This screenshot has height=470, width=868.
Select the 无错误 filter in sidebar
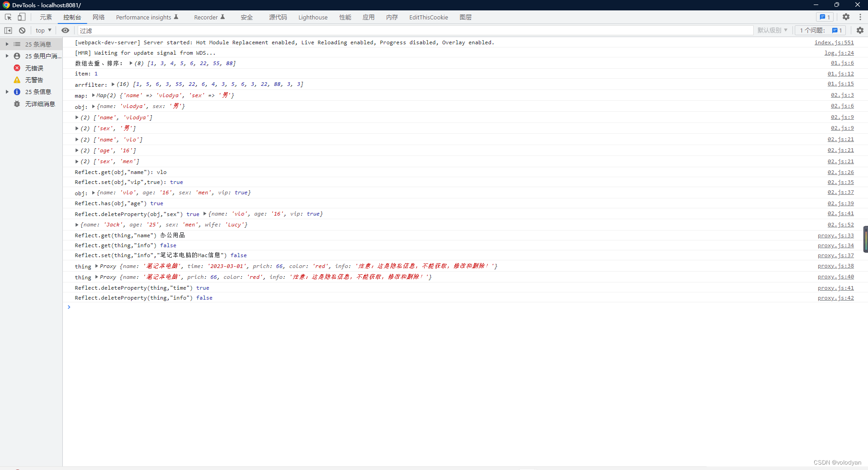pyautogui.click(x=34, y=68)
